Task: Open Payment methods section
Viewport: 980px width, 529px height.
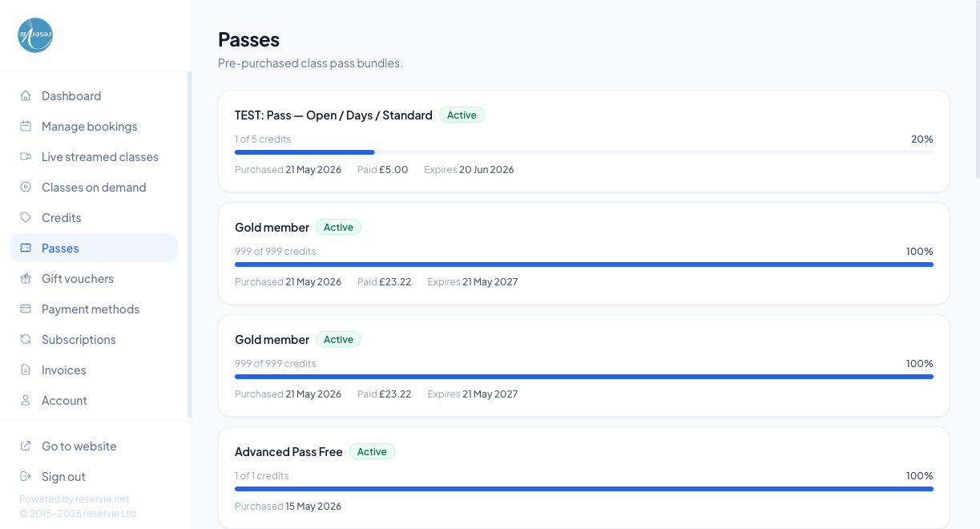Action: click(94, 309)
